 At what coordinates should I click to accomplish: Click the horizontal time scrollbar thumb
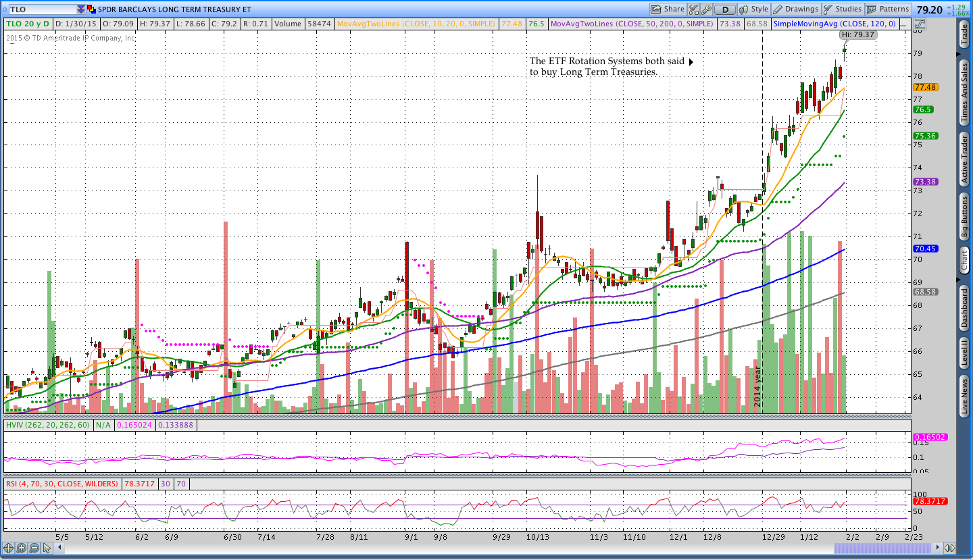881,548
